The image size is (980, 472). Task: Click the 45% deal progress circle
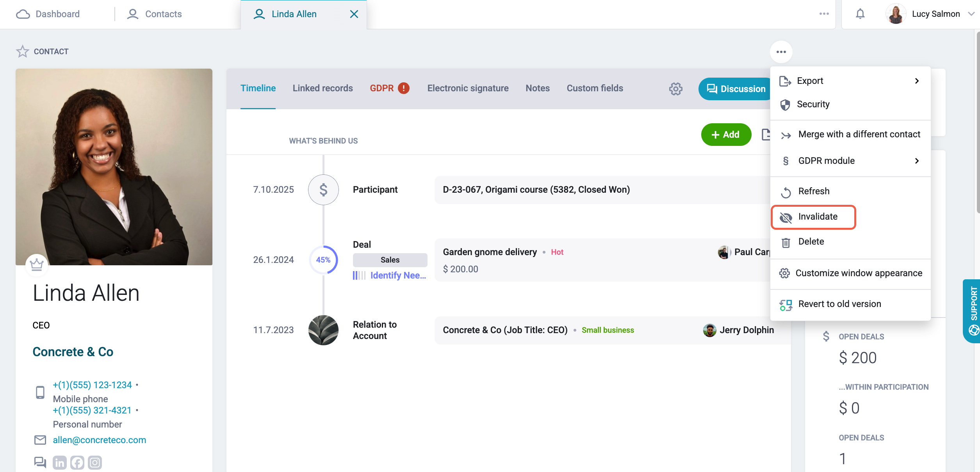[x=323, y=260]
